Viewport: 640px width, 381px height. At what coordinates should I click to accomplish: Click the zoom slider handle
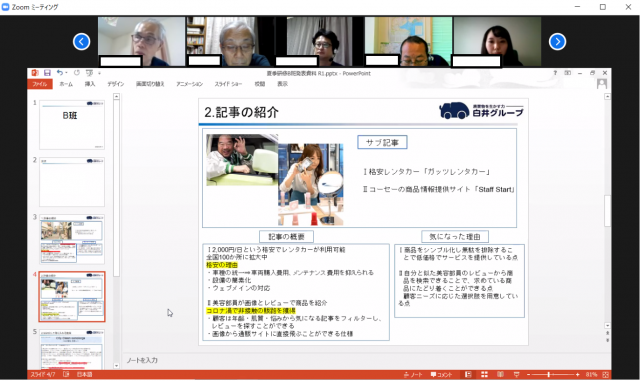click(549, 374)
